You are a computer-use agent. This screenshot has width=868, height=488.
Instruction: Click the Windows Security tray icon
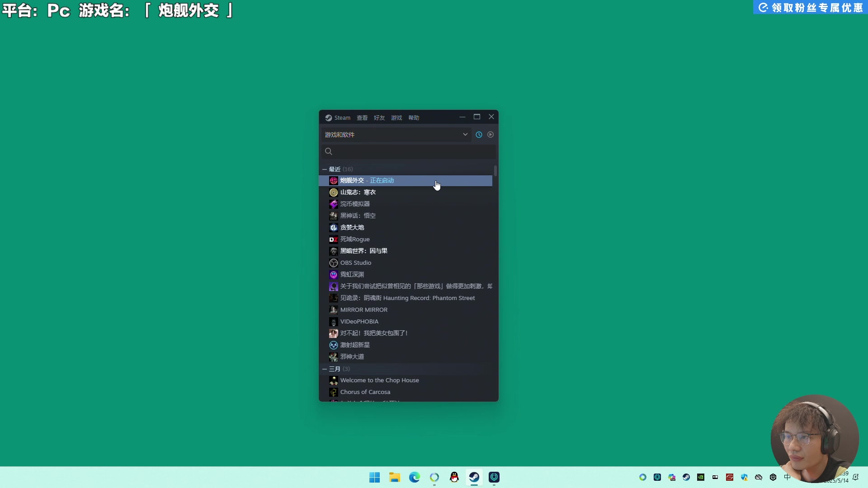744,477
